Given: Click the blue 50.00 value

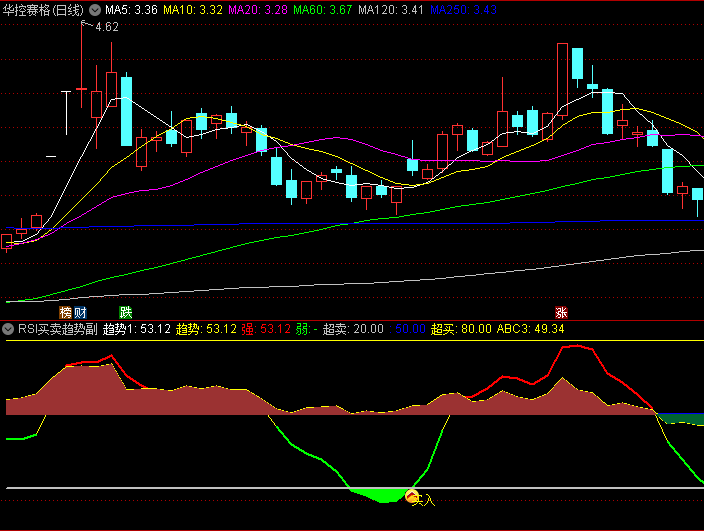Looking at the screenshot, I should pos(407,329).
